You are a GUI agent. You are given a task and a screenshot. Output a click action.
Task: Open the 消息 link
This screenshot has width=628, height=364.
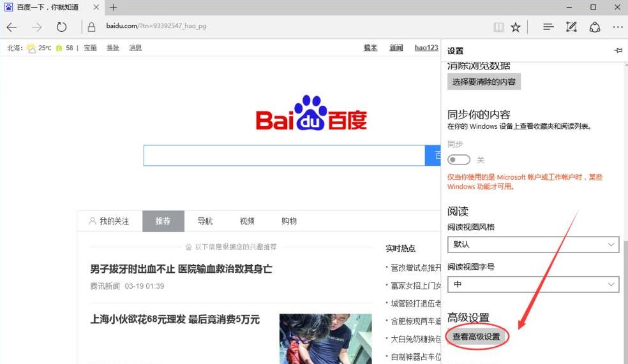pyautogui.click(x=135, y=48)
